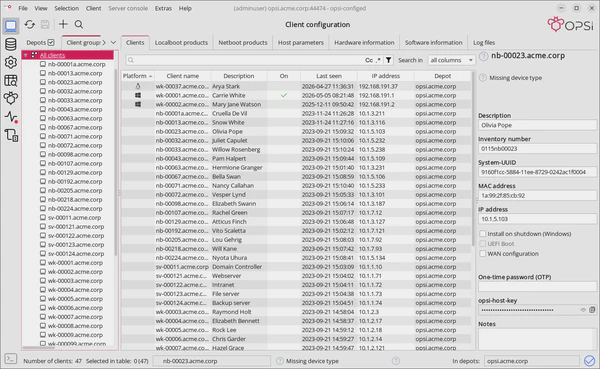Click the help icon beside Missing device type
This screenshot has height=369, width=600.
[x=483, y=78]
